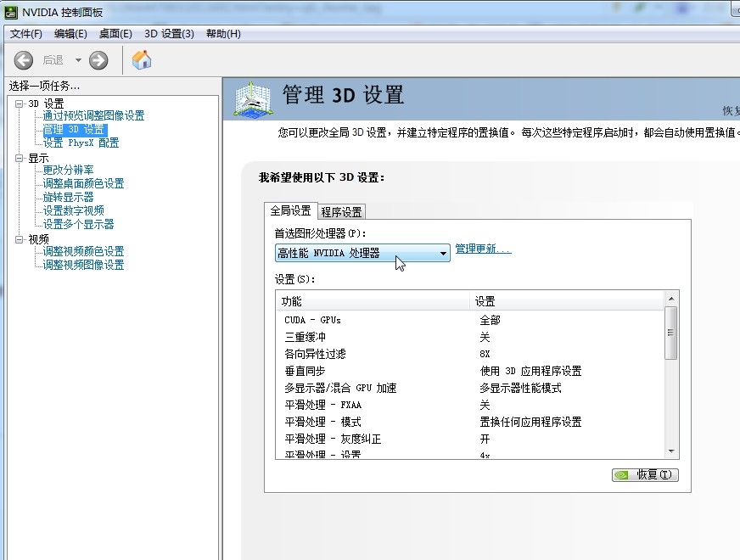Image resolution: width=740 pixels, height=560 pixels.
Task: Click the 功能 column header
Action: 373,301
